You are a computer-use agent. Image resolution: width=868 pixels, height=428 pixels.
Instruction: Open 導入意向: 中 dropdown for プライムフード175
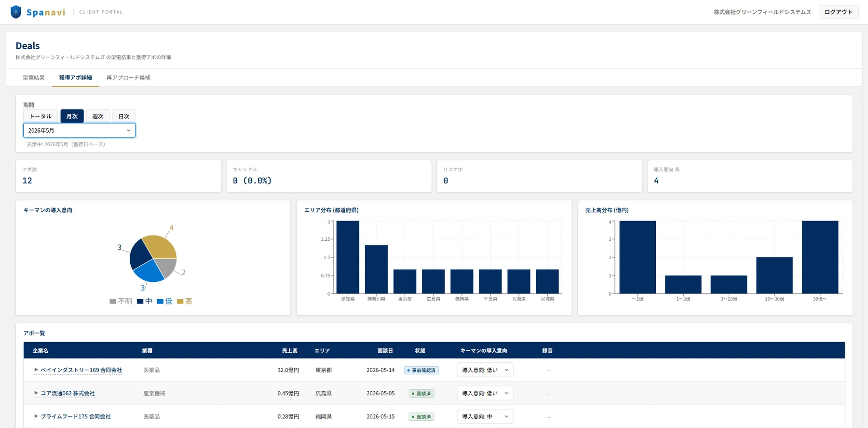[485, 416]
